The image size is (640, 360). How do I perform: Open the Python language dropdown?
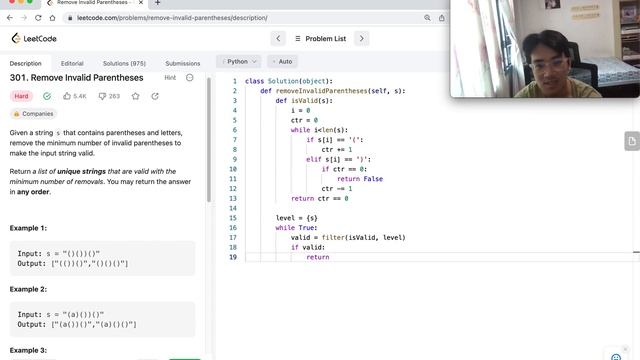click(239, 62)
